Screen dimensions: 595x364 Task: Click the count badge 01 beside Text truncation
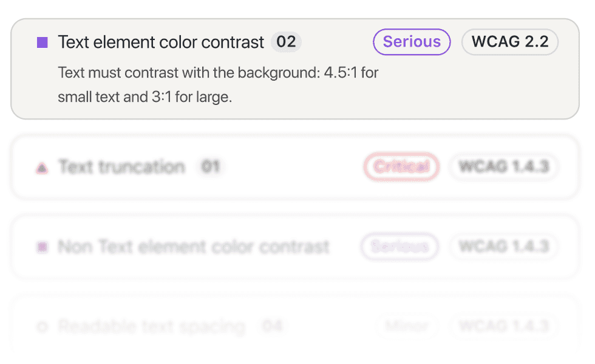(x=211, y=167)
